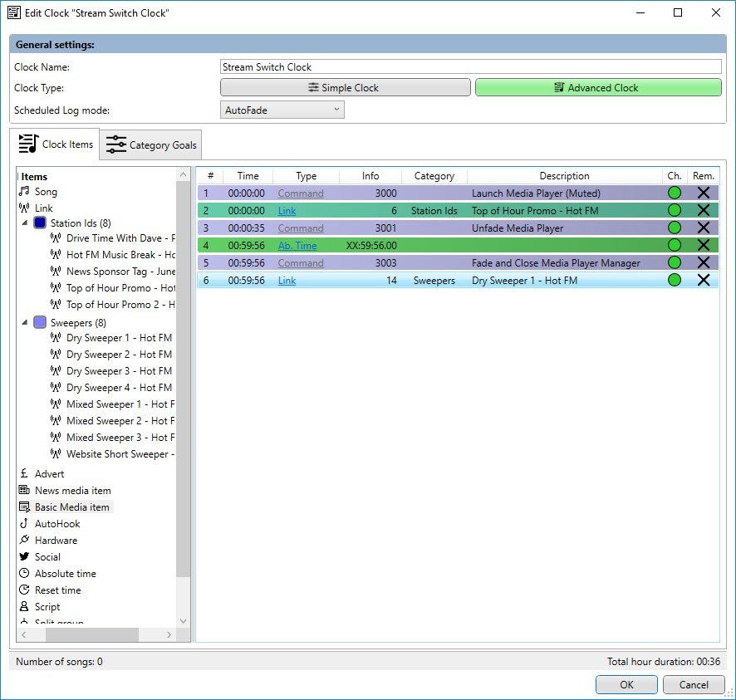Toggle green Ch. indicator for row 1
The width and height of the screenshot is (736, 700).
point(674,193)
